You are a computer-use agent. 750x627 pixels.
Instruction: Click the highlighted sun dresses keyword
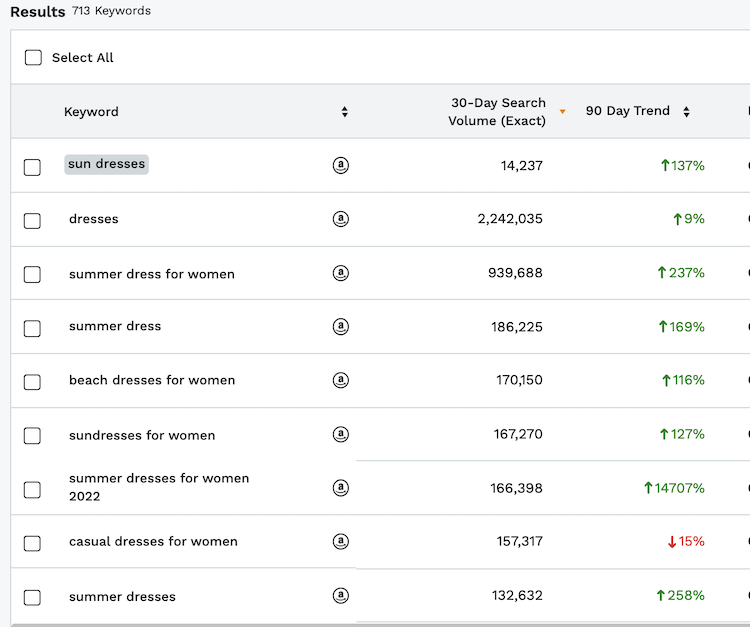pos(107,164)
